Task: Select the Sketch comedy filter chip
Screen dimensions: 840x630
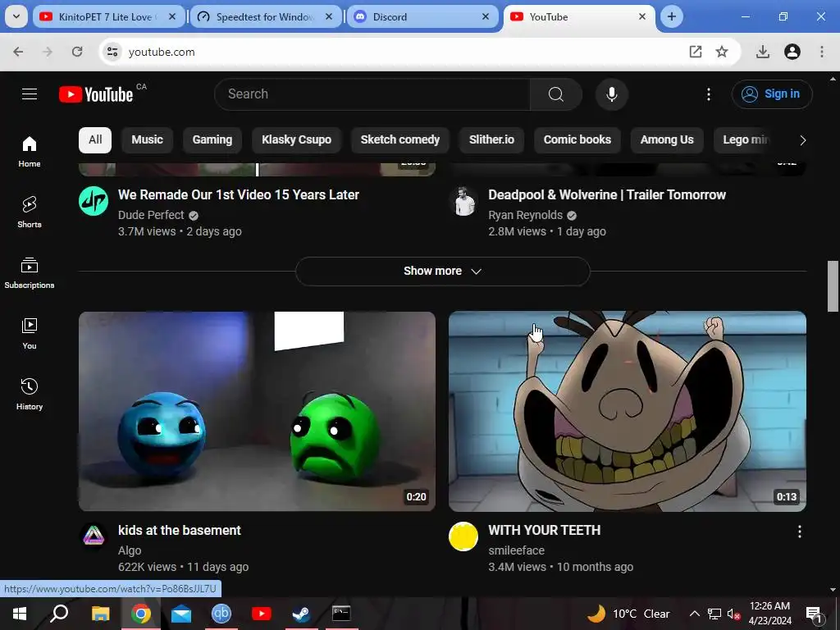Action: click(x=400, y=139)
